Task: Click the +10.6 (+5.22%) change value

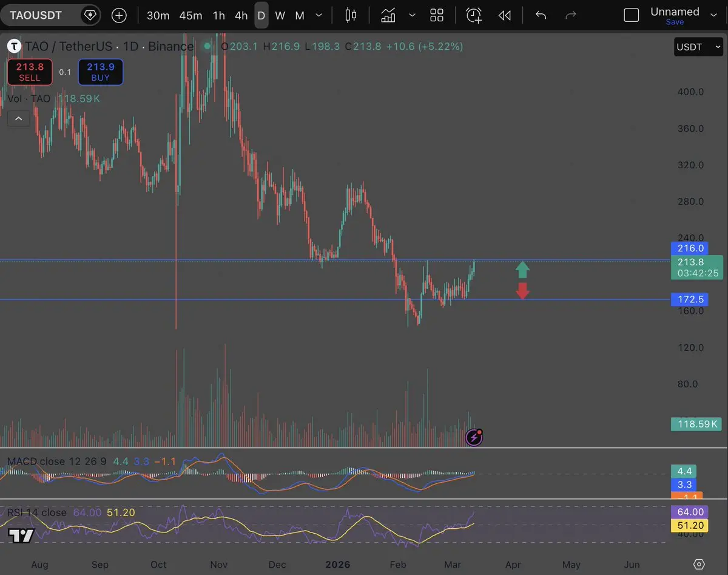Action: [425, 46]
